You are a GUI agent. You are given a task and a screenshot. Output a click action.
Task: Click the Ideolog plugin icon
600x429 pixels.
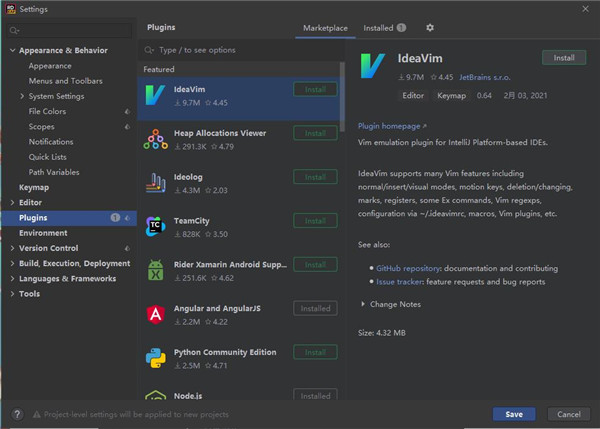pyautogui.click(x=155, y=183)
